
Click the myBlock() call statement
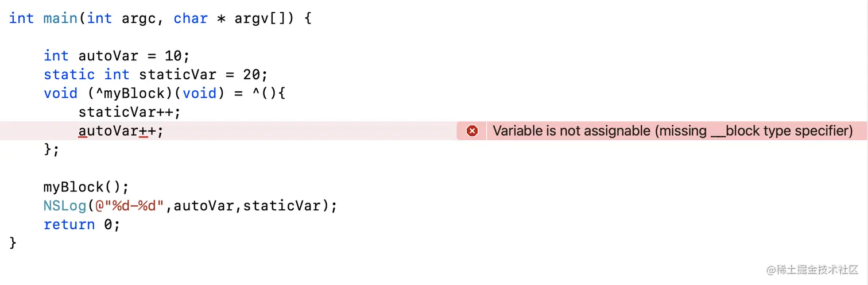coord(87,187)
